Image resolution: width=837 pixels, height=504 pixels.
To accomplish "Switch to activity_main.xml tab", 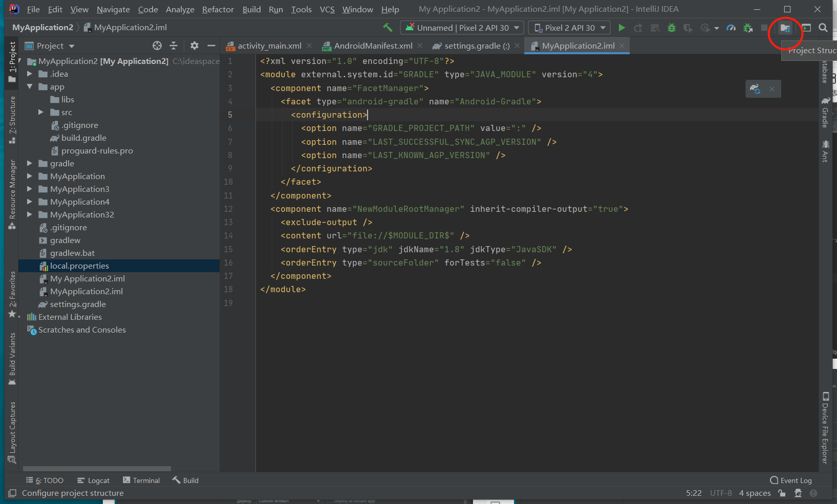I will pos(269,46).
